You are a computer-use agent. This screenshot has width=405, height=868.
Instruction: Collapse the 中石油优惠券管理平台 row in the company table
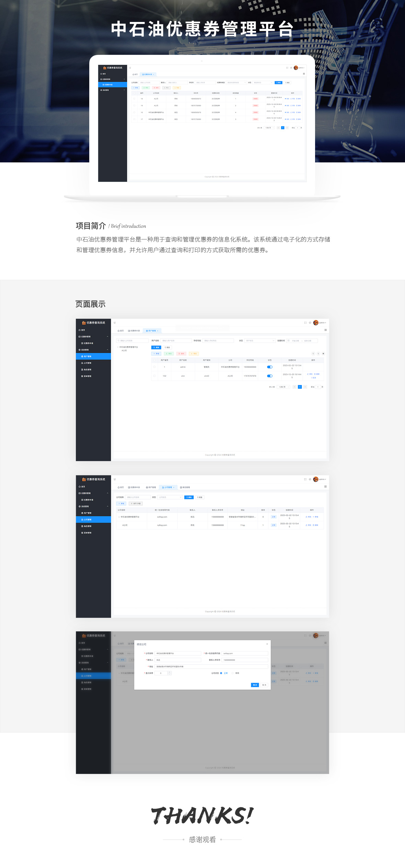tap(119, 517)
